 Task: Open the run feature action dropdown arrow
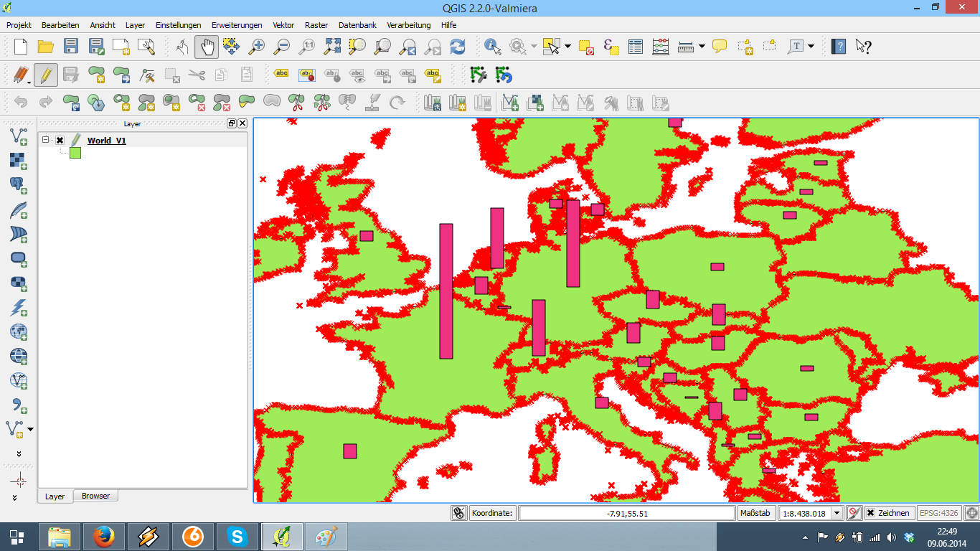click(534, 47)
